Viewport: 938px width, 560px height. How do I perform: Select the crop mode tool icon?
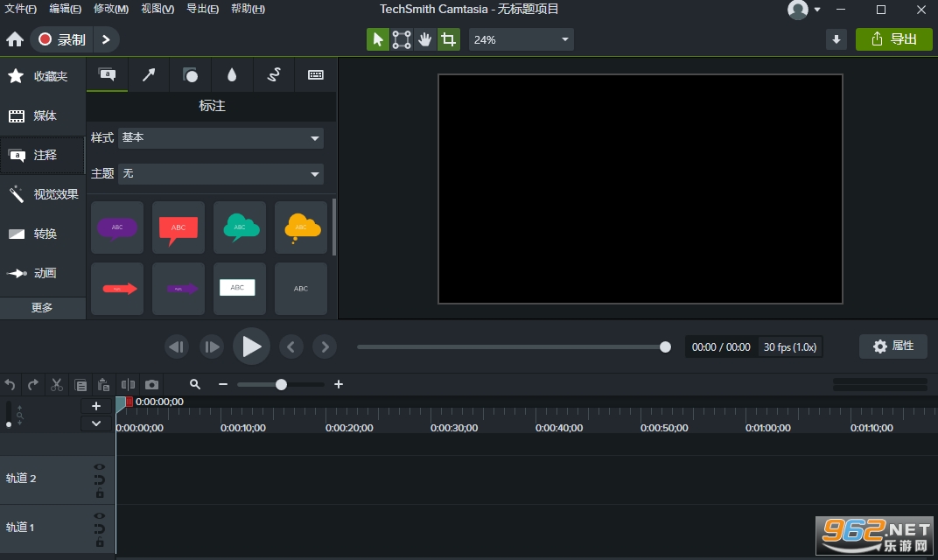click(x=448, y=39)
